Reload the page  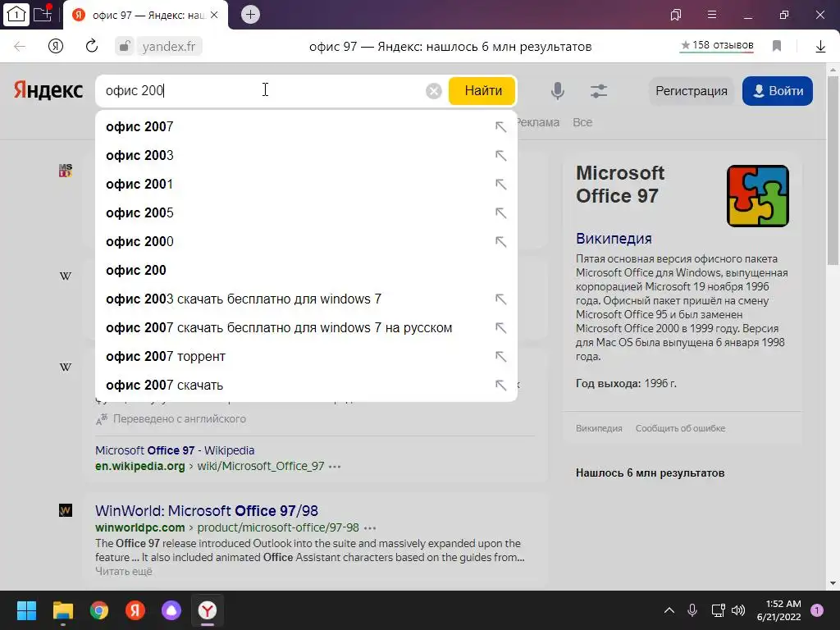(x=92, y=46)
